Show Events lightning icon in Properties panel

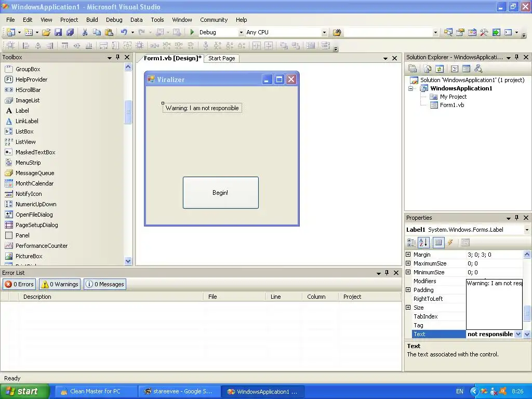tap(450, 242)
